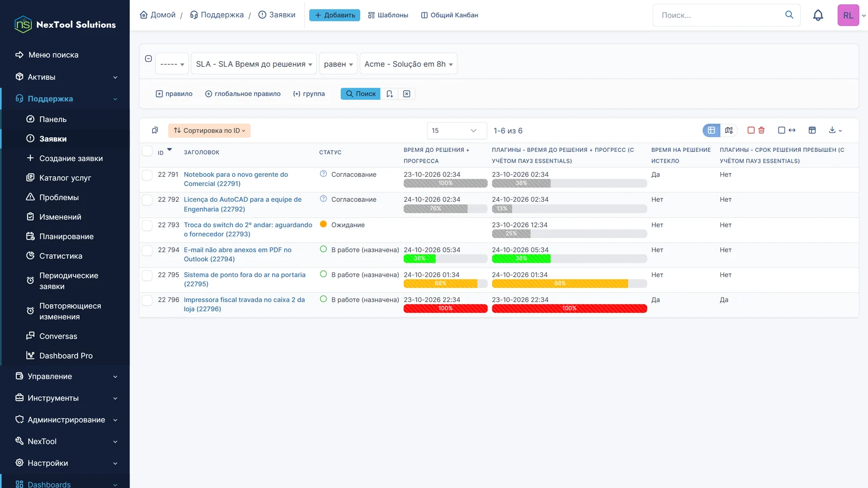The width and height of the screenshot is (868, 488).
Task: Open Conversas sidebar item
Action: [58, 336]
